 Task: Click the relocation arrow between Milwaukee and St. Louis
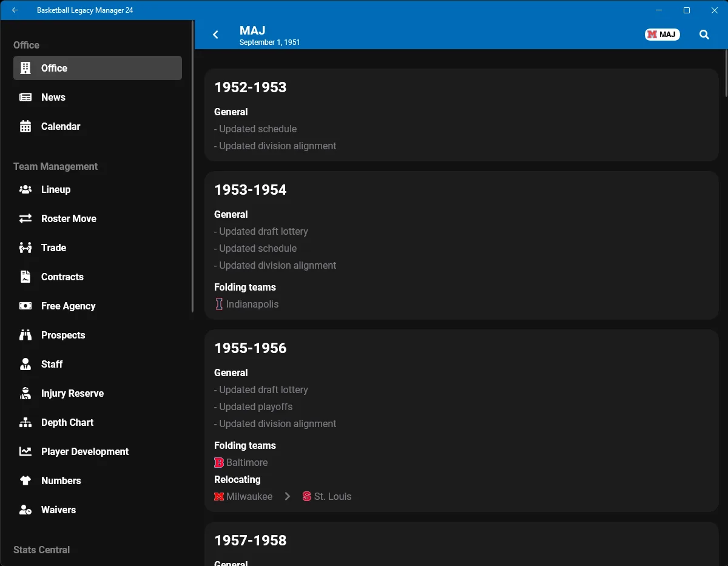coord(288,496)
